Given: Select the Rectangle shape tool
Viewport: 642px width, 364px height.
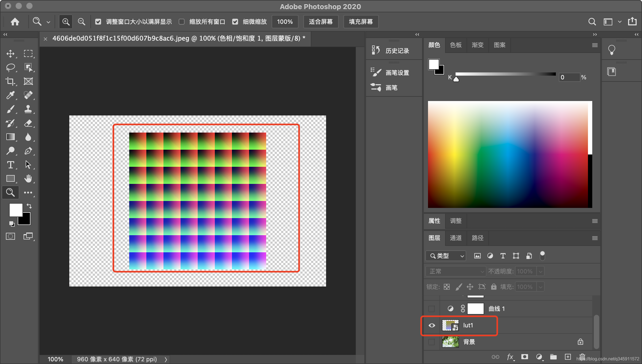Looking at the screenshot, I should [x=10, y=179].
